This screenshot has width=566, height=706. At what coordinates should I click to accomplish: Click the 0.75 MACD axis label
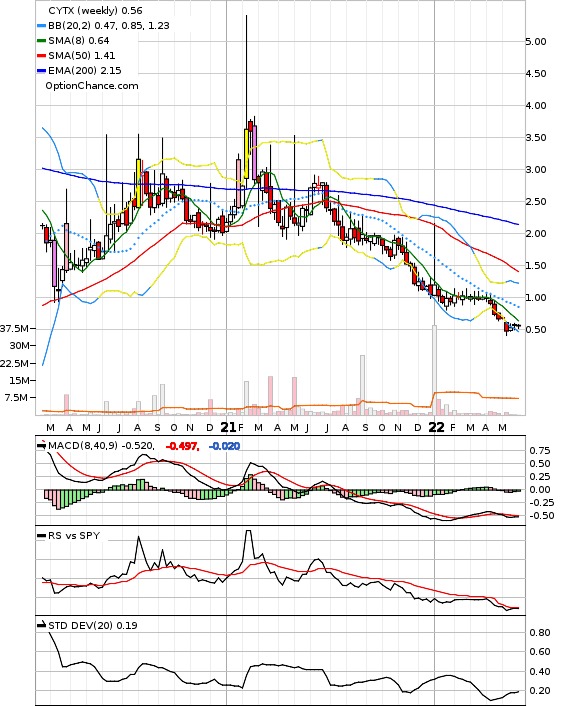pyautogui.click(x=540, y=451)
